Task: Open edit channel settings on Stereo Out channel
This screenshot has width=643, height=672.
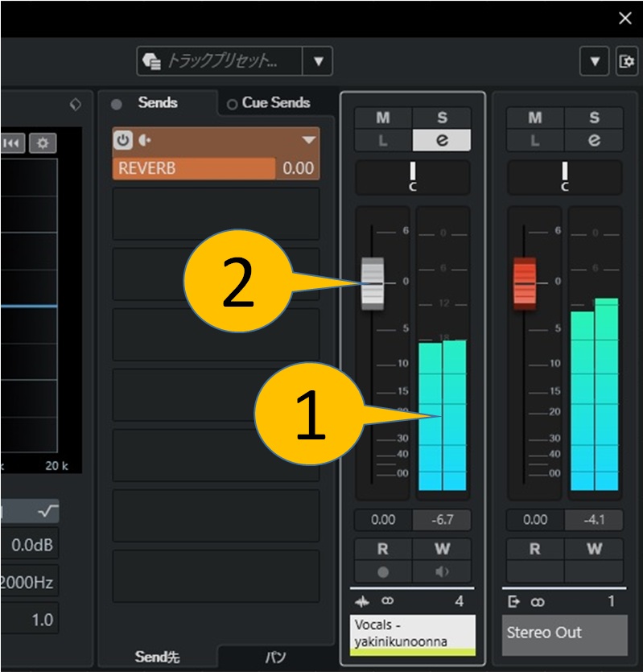Action: click(x=594, y=140)
